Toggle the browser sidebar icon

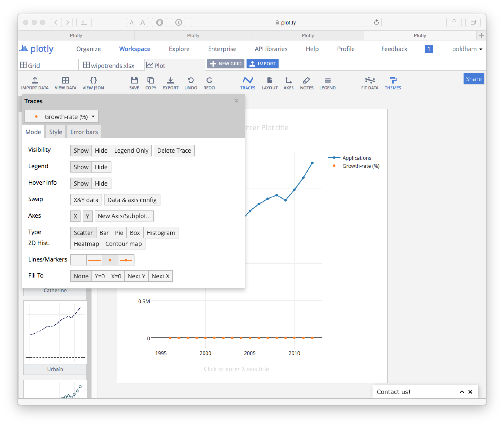coord(84,22)
